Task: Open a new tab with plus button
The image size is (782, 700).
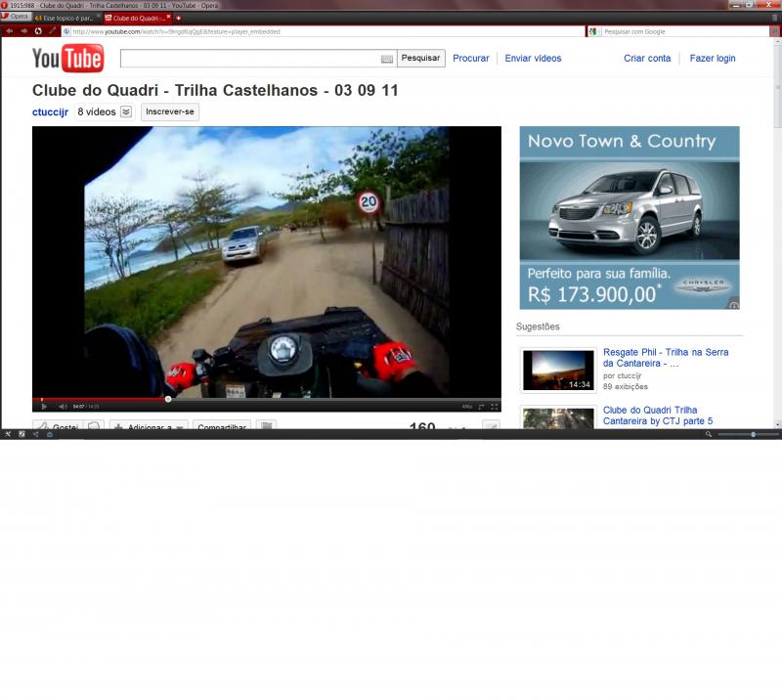Action: coord(179,18)
